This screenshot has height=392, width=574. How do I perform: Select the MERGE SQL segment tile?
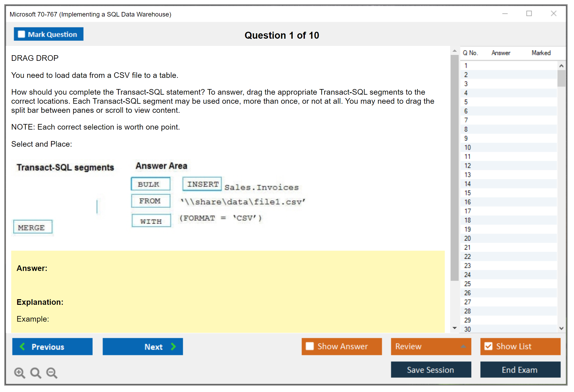[x=33, y=227]
